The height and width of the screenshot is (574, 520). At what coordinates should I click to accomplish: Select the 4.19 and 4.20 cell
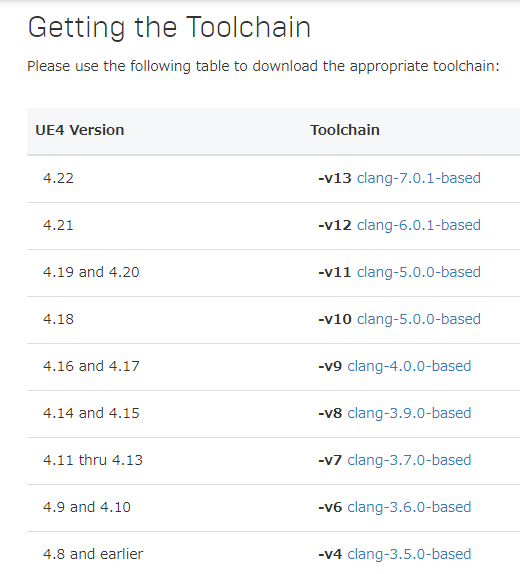(x=91, y=272)
